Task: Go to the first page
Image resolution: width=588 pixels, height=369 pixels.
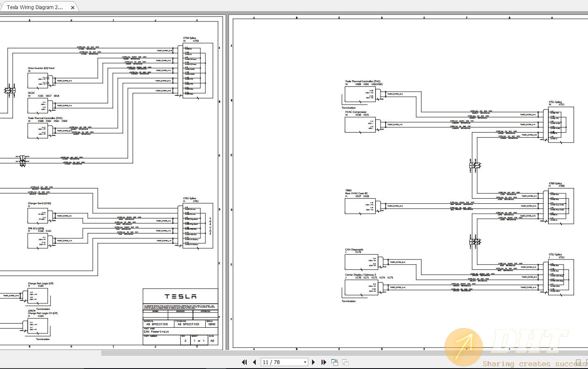Action: point(244,362)
